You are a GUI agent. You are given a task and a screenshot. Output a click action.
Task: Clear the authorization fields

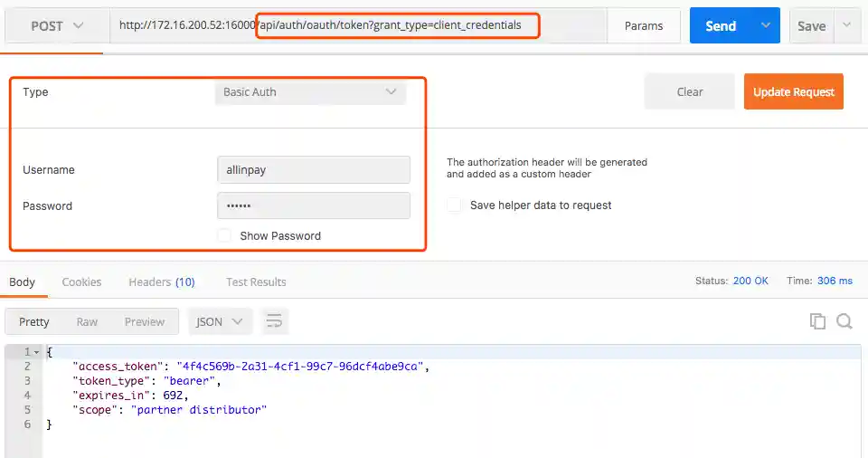690,91
